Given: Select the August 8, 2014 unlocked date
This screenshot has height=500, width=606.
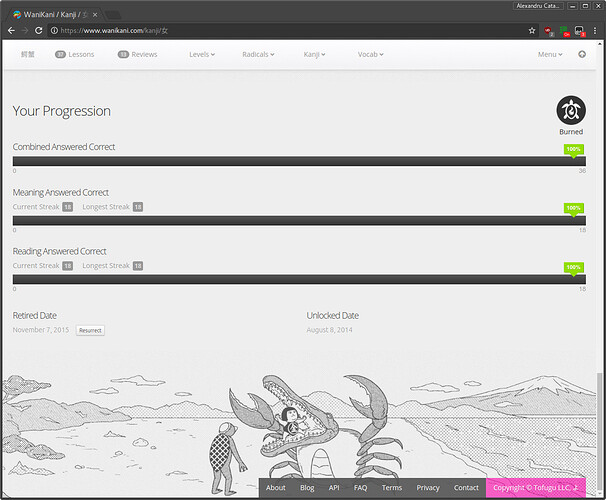Looking at the screenshot, I should (329, 330).
